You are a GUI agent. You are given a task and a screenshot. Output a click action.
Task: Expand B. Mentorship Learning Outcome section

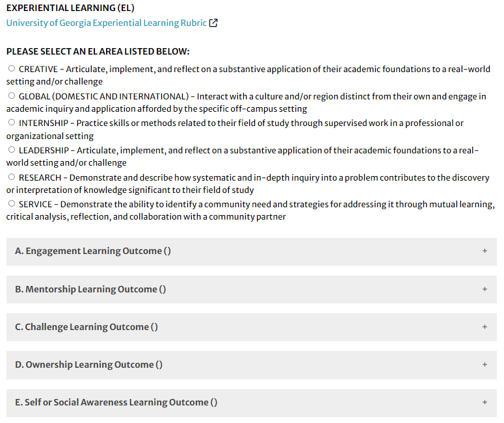click(x=252, y=289)
